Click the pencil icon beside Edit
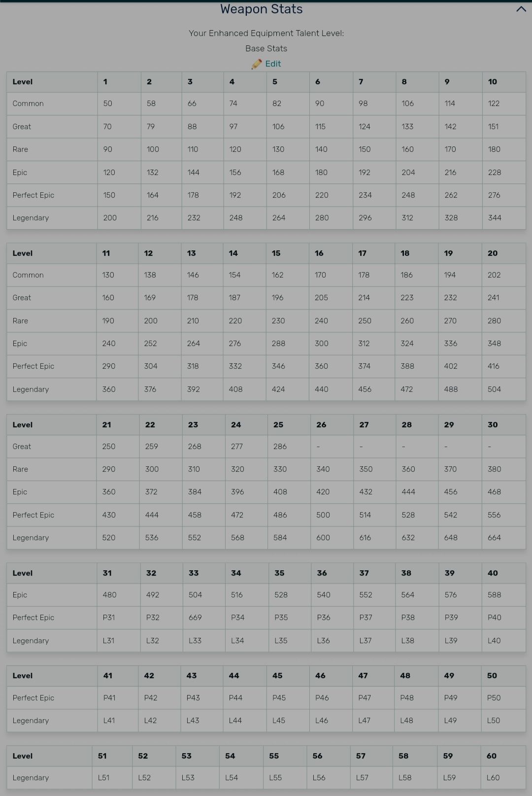Viewport: 532px width, 796px height. (x=257, y=64)
